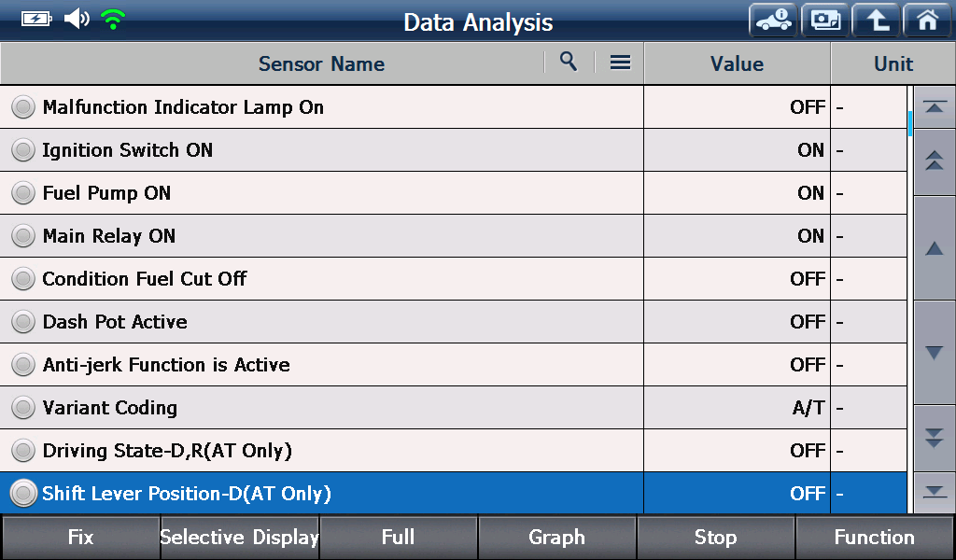Select the Fuel Pump ON radio button
Screen dimensions: 956x560
click(23, 193)
